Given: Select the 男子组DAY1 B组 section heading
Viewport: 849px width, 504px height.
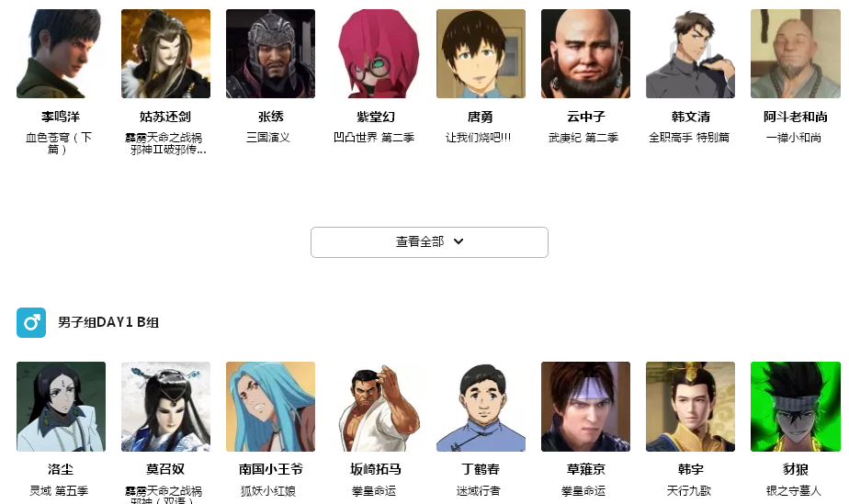Looking at the screenshot, I should click(108, 322).
